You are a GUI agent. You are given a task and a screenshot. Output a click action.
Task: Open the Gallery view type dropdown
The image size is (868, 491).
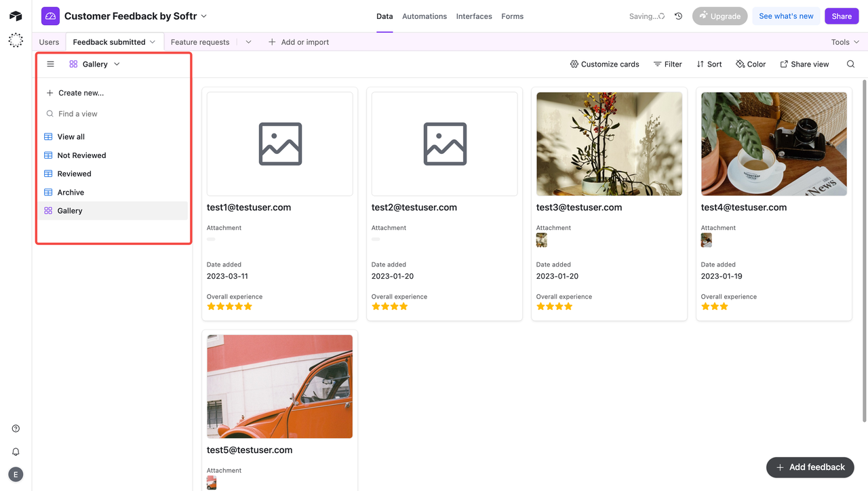coord(116,64)
